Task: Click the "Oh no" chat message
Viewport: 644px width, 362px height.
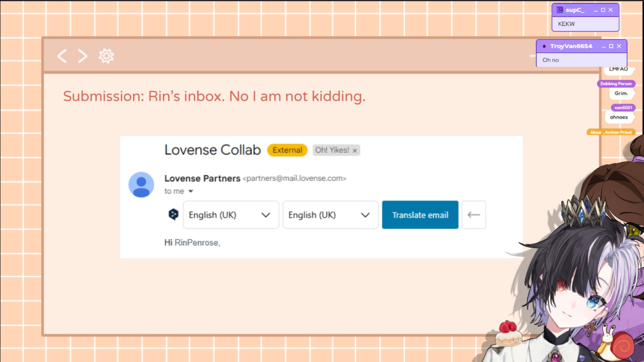Action: (551, 60)
